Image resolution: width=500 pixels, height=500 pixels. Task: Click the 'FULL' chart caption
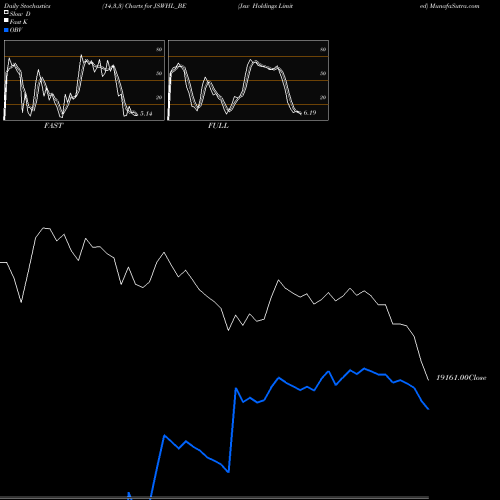coord(218,126)
